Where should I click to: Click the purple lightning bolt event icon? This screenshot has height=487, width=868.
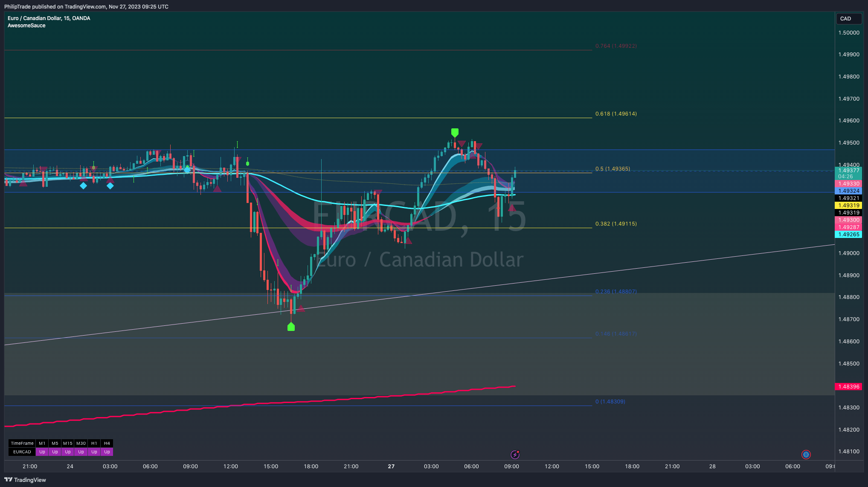coord(515,454)
